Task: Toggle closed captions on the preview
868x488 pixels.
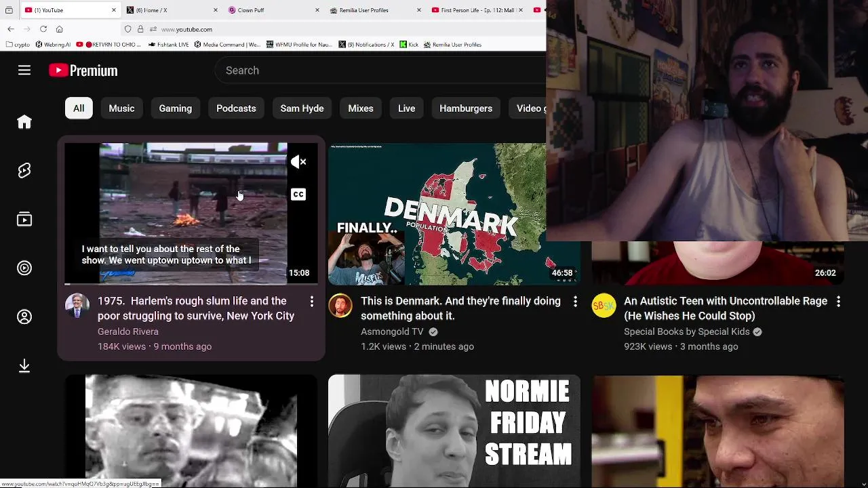Action: pyautogui.click(x=298, y=195)
